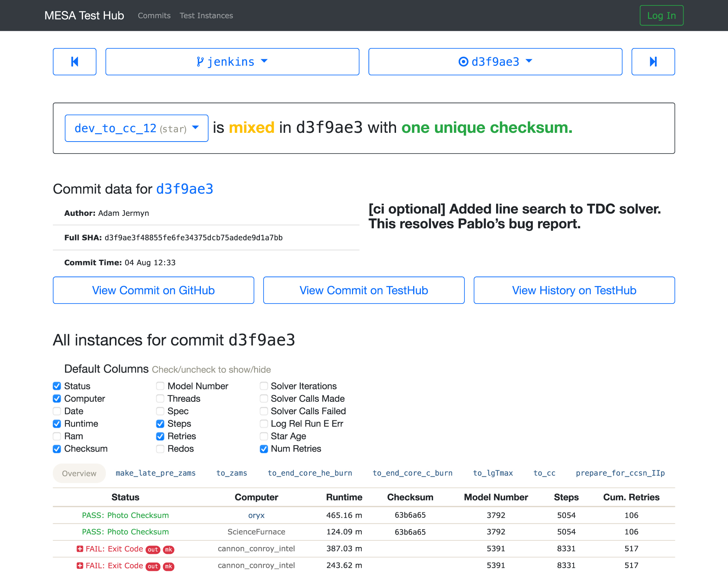
Task: Go to the previous commit with skip-back icon
Action: 75,62
